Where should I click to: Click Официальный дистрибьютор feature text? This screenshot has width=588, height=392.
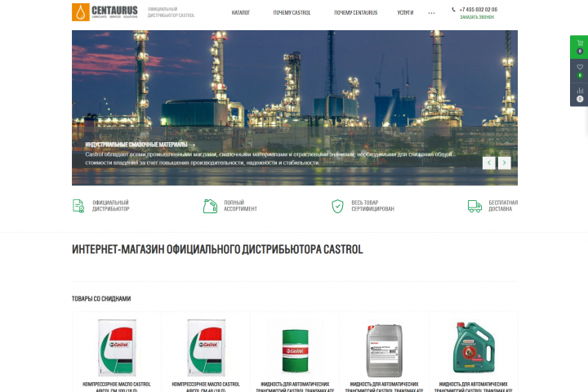pyautogui.click(x=110, y=206)
